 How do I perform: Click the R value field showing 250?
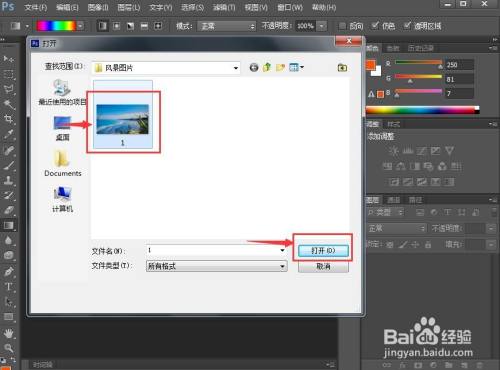click(x=459, y=65)
